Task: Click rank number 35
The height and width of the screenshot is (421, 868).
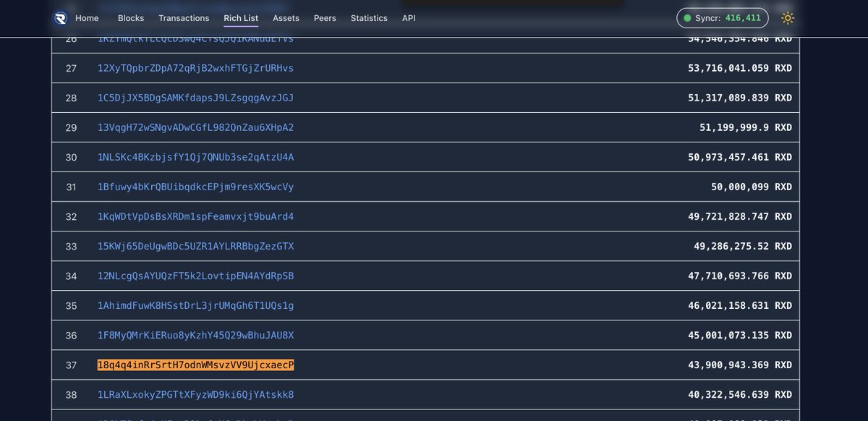Action: coord(71,305)
